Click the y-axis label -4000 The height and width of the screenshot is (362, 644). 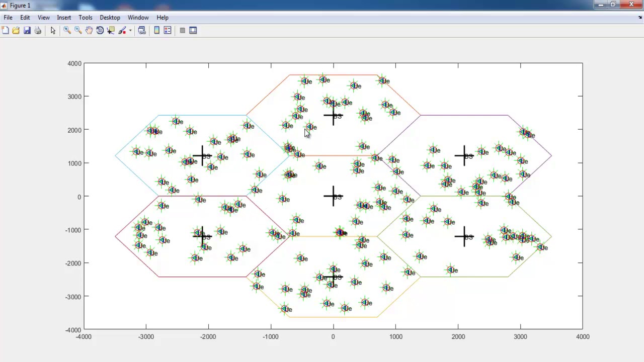click(73, 330)
